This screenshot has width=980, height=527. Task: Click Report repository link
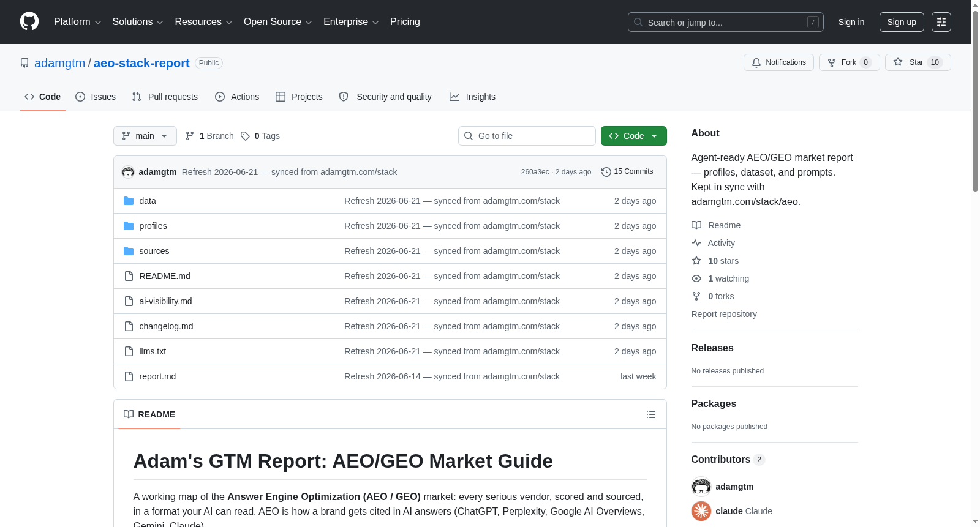pos(724,314)
